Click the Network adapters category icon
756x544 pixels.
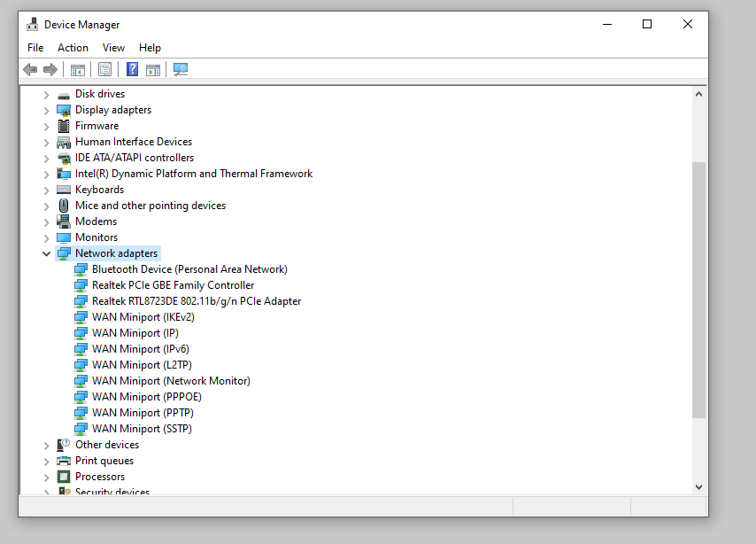(64, 253)
